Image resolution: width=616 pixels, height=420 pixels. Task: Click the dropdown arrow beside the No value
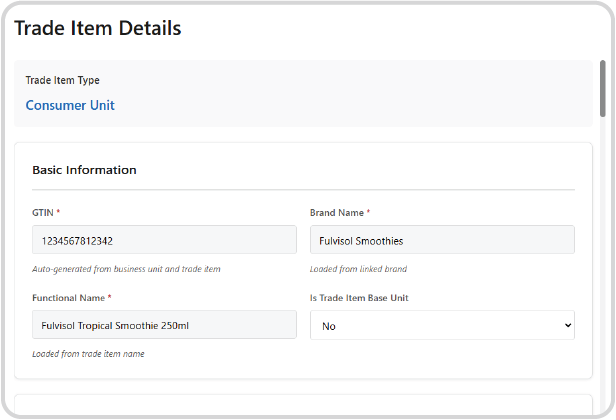coord(568,325)
